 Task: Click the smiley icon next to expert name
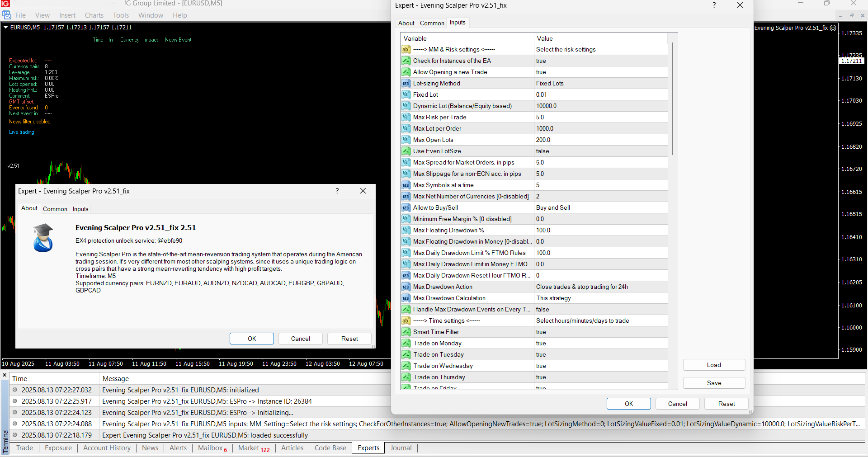click(x=833, y=28)
